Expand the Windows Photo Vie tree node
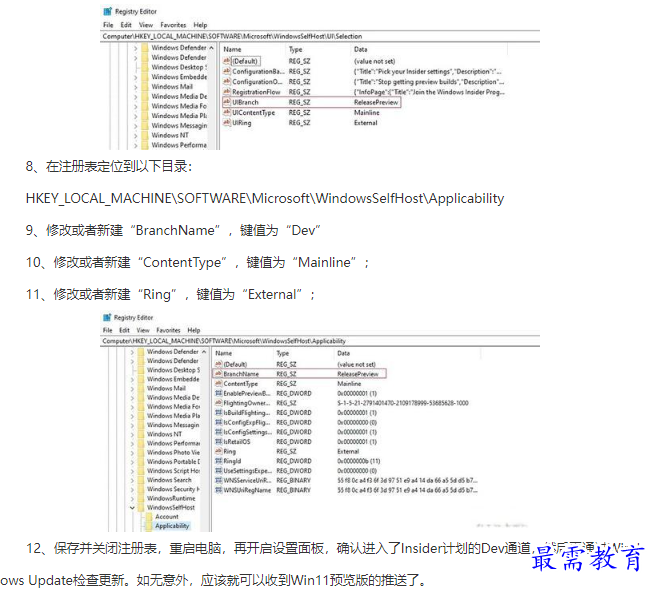The height and width of the screenshot is (590, 653). click(x=132, y=453)
